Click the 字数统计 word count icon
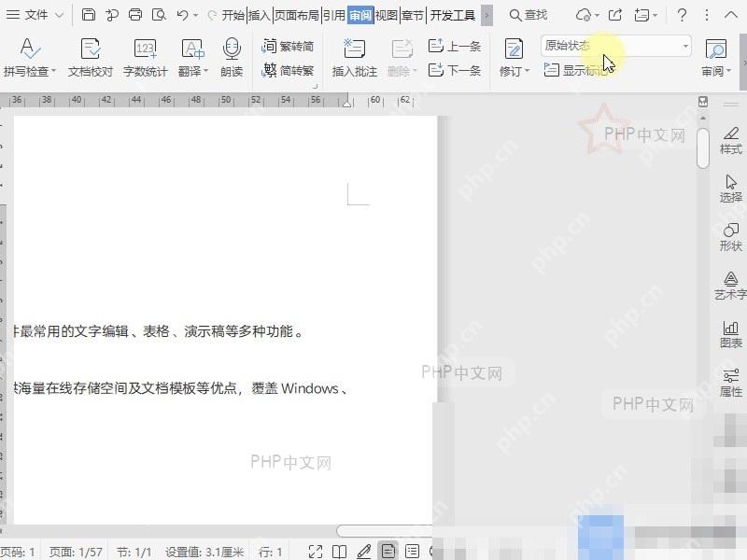Viewport: 747px width, 560px height. (x=146, y=49)
